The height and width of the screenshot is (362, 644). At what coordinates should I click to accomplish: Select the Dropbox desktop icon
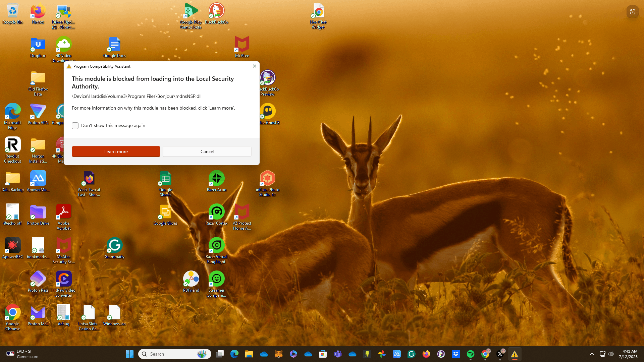[x=38, y=48]
